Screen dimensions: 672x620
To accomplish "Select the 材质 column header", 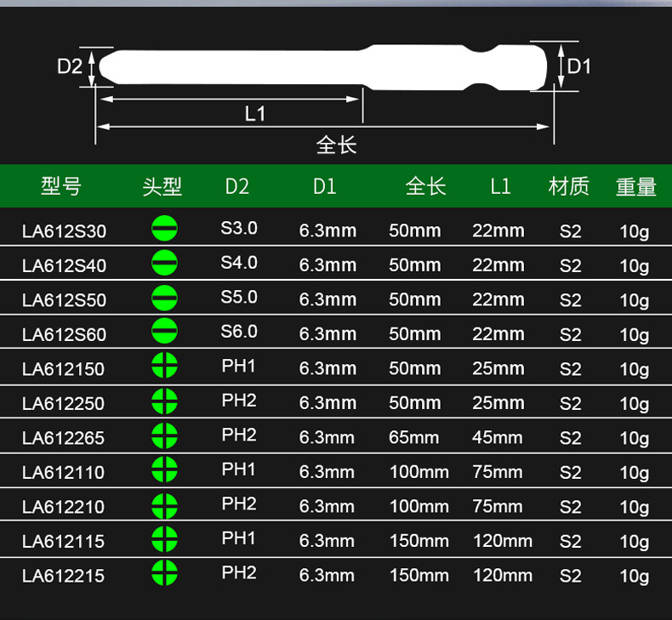I will click(569, 186).
